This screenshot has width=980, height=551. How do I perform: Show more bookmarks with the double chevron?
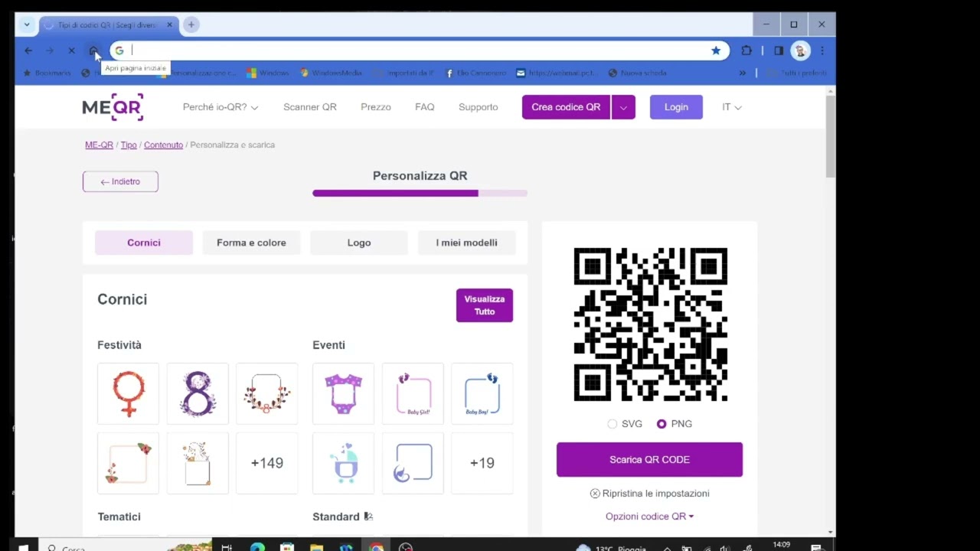pyautogui.click(x=742, y=73)
